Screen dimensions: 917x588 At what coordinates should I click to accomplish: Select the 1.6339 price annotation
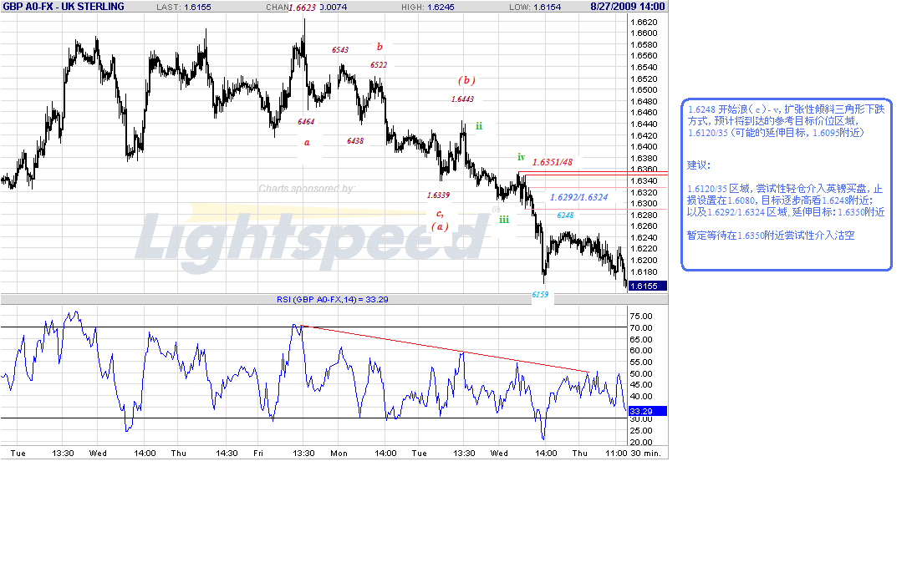point(438,195)
